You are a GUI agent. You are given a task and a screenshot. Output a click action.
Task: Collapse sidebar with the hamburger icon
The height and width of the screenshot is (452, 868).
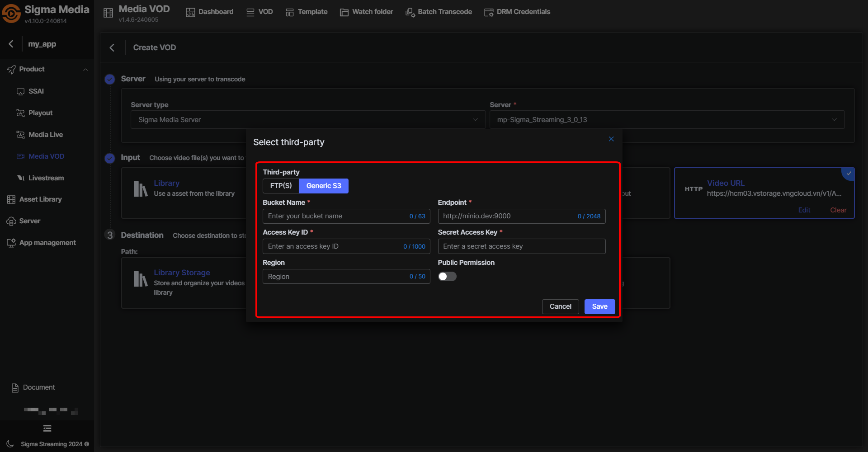(x=47, y=428)
